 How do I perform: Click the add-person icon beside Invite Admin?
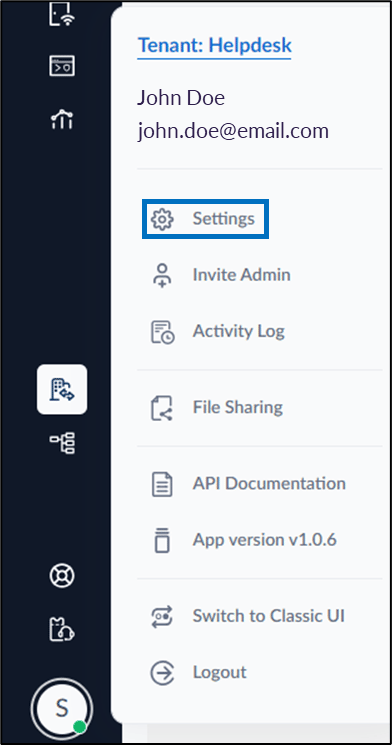pyautogui.click(x=162, y=276)
